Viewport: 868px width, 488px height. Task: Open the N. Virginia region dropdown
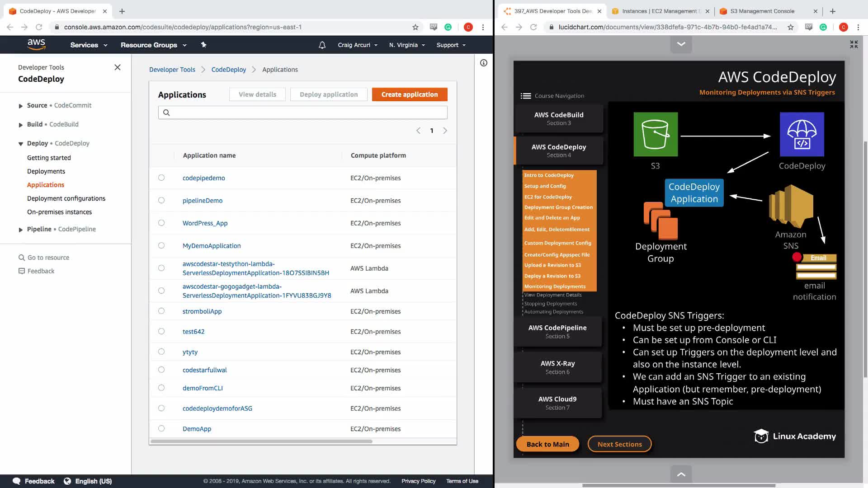click(407, 45)
